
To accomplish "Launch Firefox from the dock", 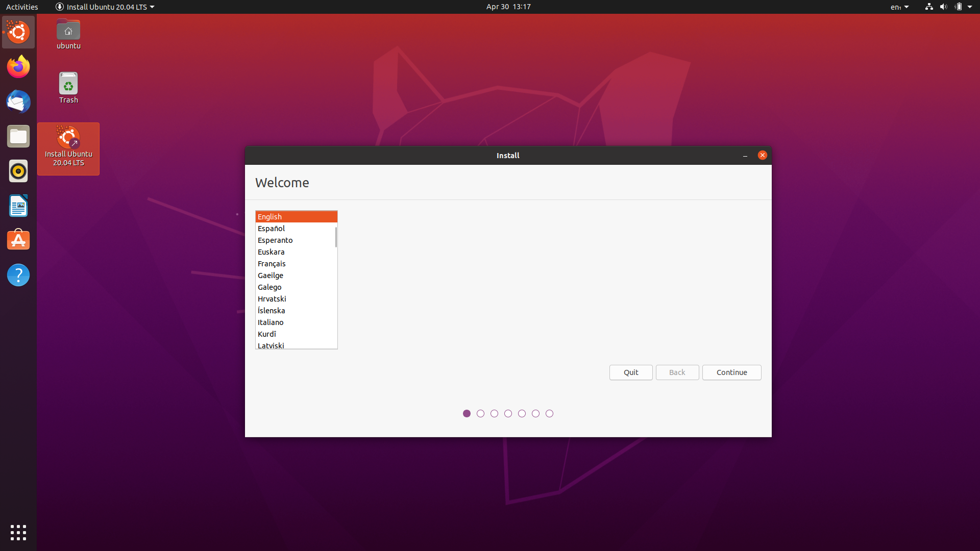I will (18, 67).
